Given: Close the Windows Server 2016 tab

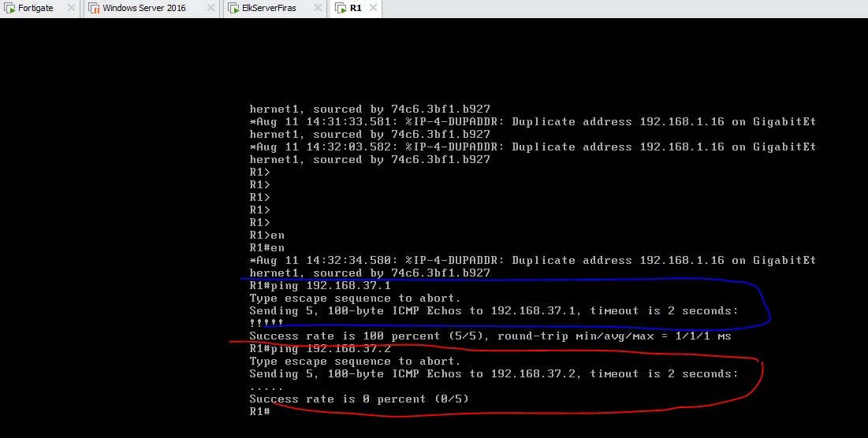Looking at the screenshot, I should coord(210,8).
